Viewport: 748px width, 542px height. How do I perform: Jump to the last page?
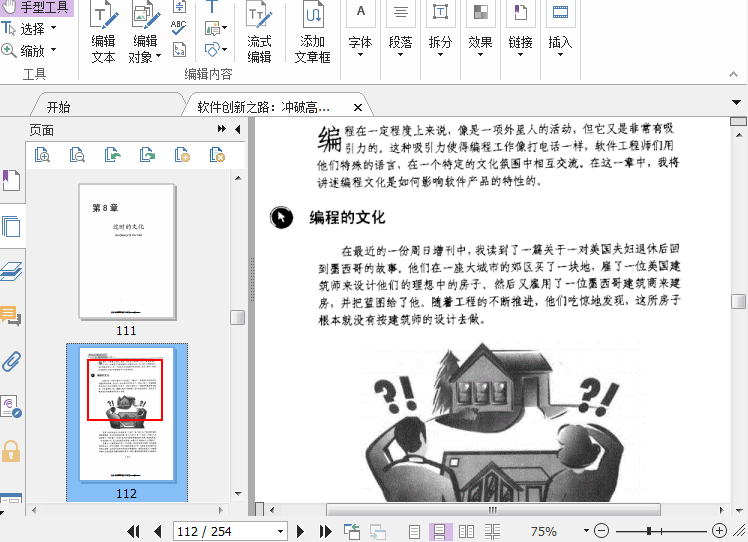coord(325,531)
